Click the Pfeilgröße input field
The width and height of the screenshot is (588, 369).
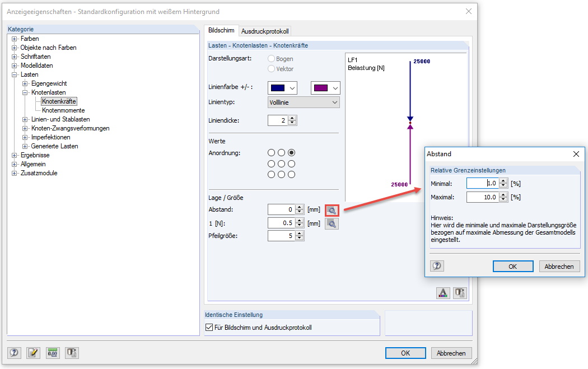(281, 236)
